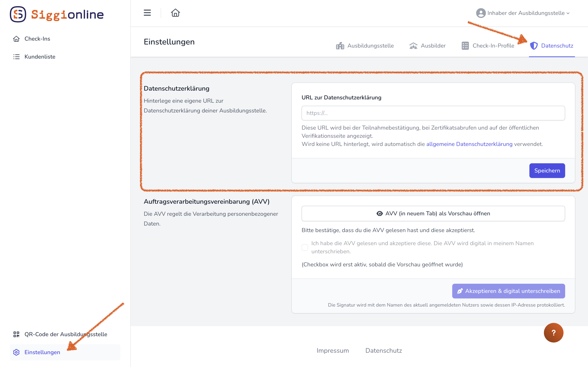Viewport: 588px width, 367px height.
Task: Open Kundenliste from sidebar
Action: 40,57
